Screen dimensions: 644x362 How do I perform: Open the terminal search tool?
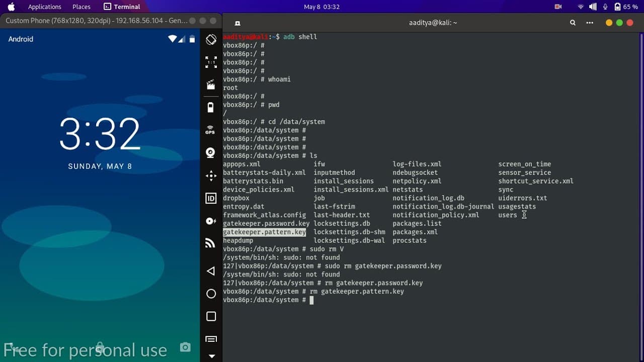pos(573,23)
